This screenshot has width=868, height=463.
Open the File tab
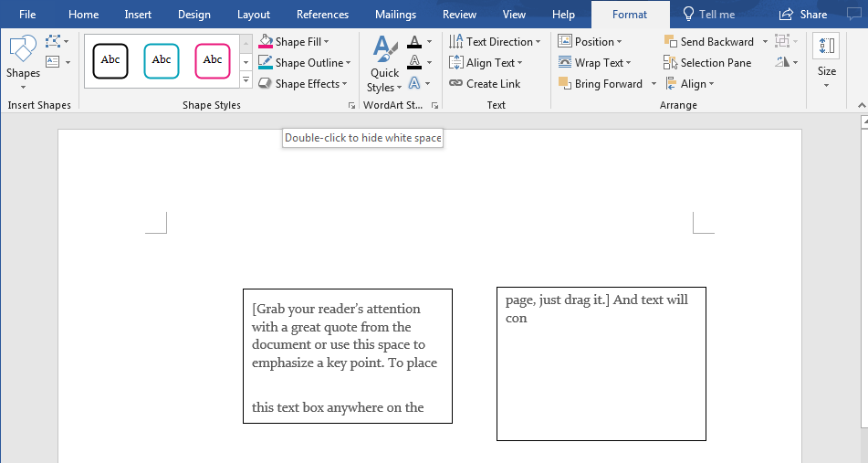point(27,15)
